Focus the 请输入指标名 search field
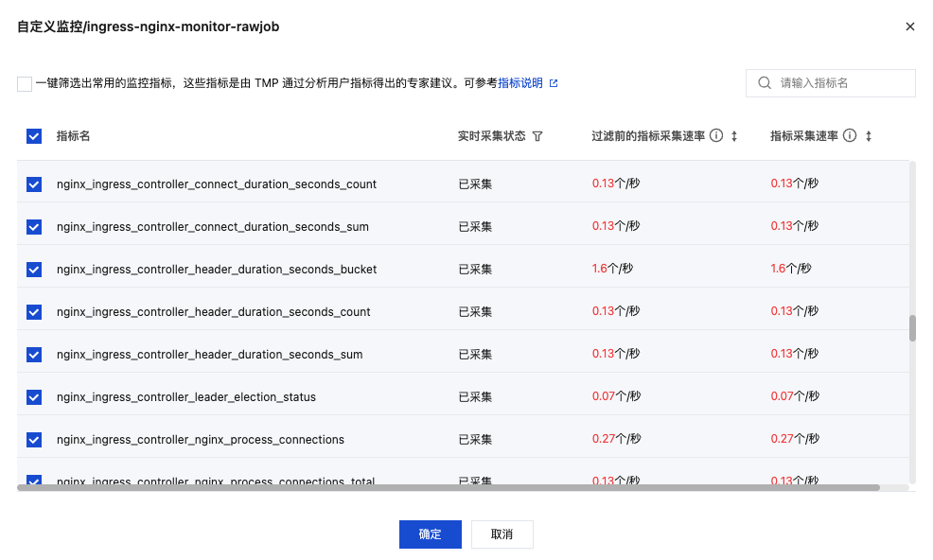This screenshot has height=560, width=933. (x=830, y=82)
